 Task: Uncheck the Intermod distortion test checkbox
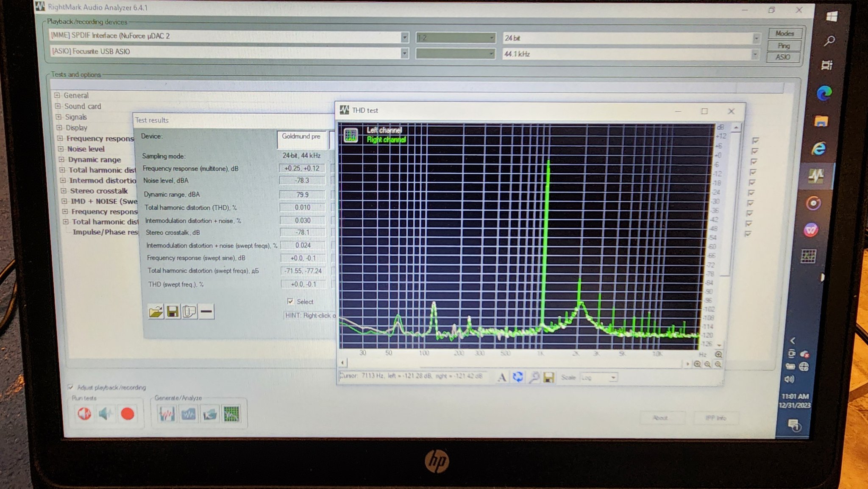[x=752, y=182]
